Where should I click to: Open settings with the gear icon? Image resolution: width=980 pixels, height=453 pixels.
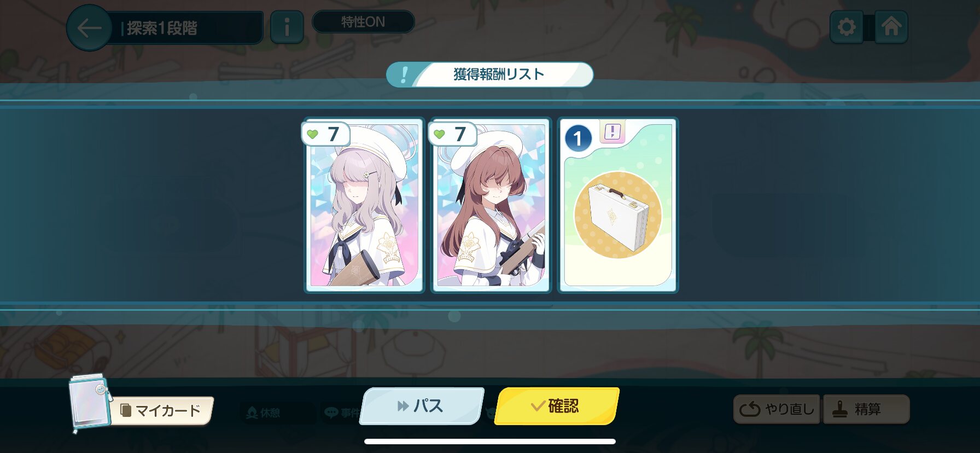846,27
